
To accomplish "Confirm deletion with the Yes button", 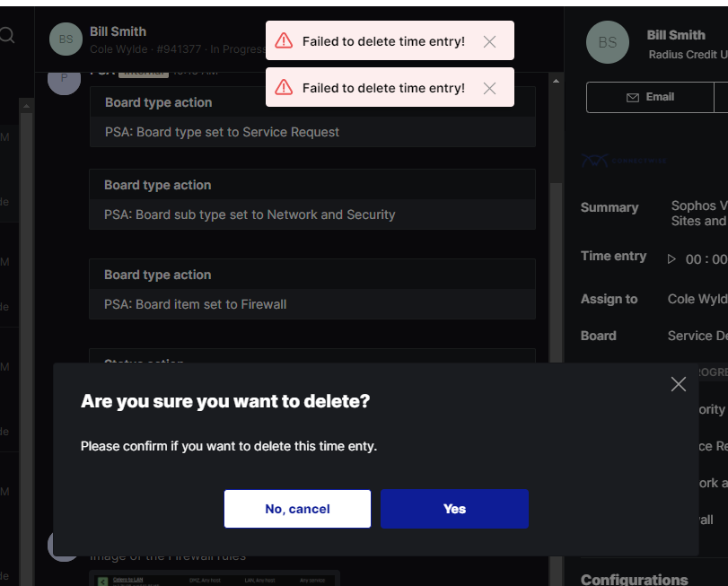I will coord(454,509).
